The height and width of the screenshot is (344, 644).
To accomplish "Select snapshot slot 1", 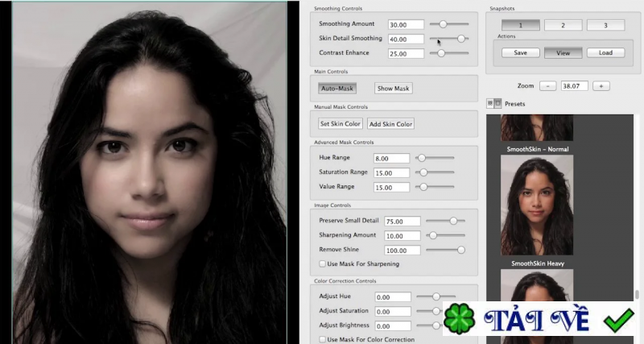I will click(x=520, y=25).
